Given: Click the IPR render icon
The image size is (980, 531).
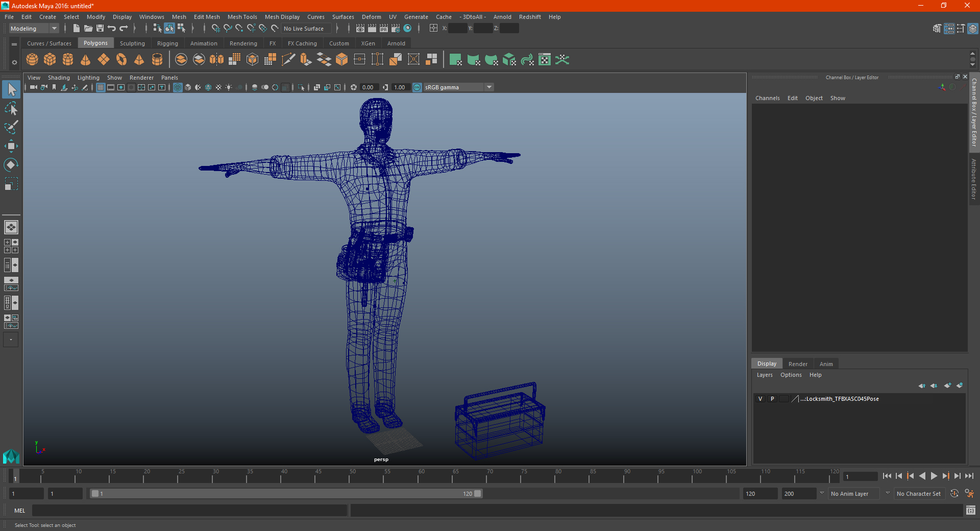Looking at the screenshot, I should [384, 29].
